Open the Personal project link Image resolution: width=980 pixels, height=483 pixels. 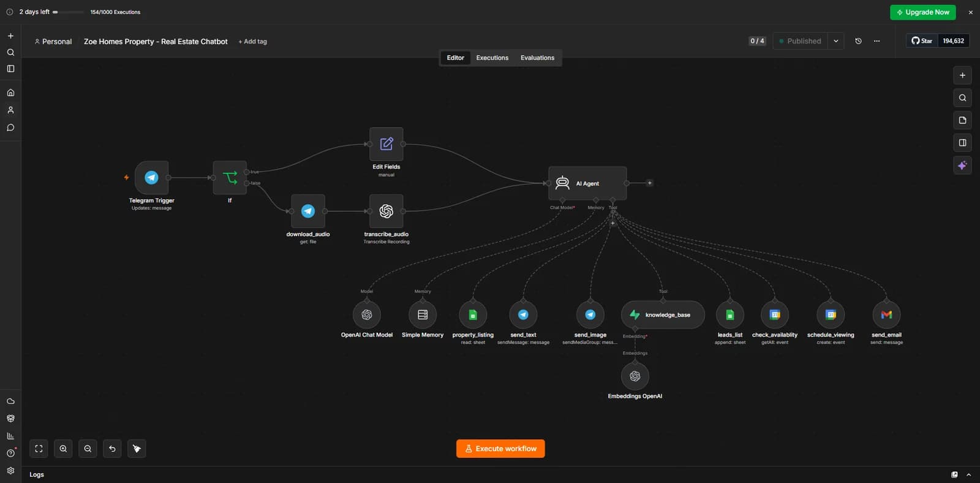(53, 42)
